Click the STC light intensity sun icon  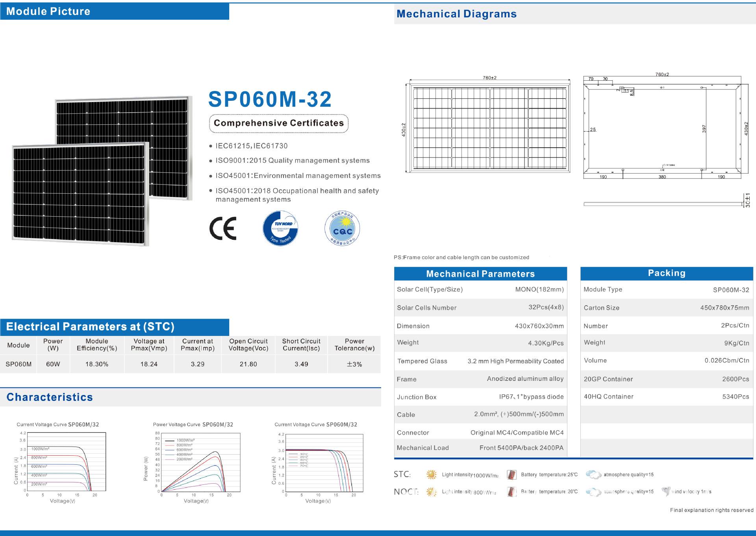pos(432,475)
